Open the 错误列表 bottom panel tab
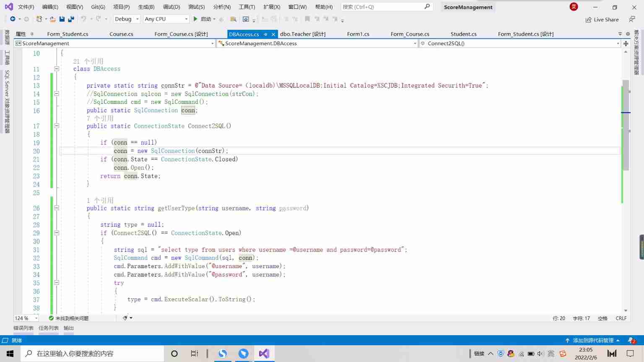Image resolution: width=644 pixels, height=362 pixels. (23, 328)
